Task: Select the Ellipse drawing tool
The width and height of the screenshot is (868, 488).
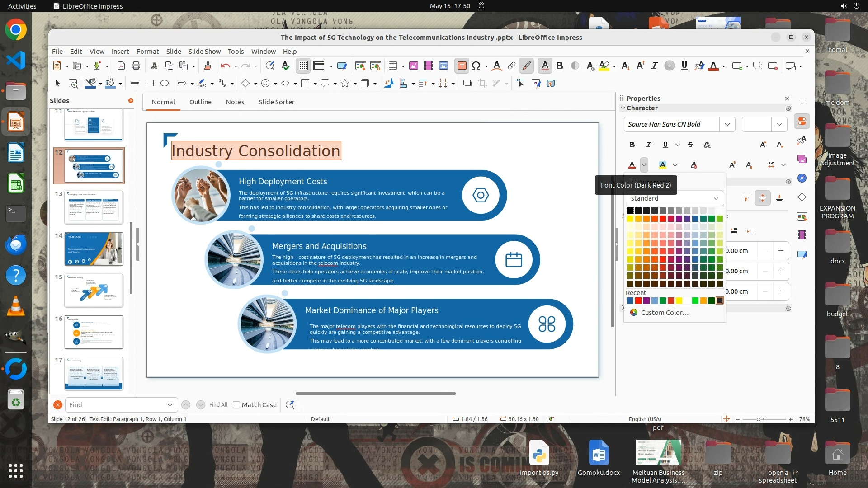Action: [x=165, y=83]
